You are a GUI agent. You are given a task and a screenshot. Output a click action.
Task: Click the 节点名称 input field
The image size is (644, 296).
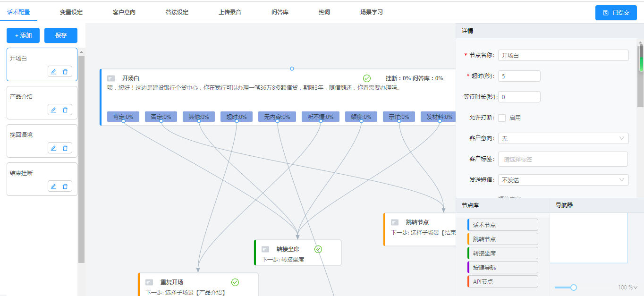pyautogui.click(x=563, y=55)
